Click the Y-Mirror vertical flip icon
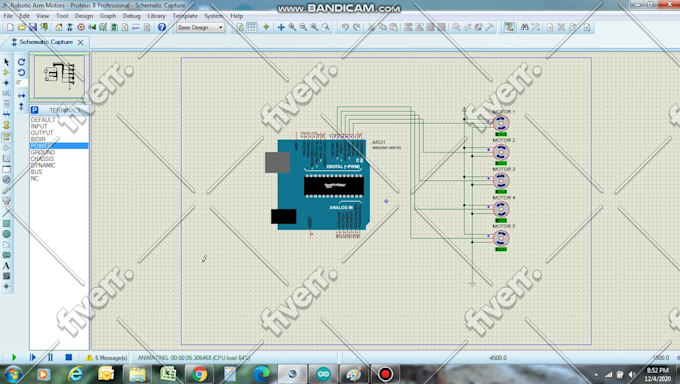This screenshot has width=680, height=384. (x=21, y=106)
